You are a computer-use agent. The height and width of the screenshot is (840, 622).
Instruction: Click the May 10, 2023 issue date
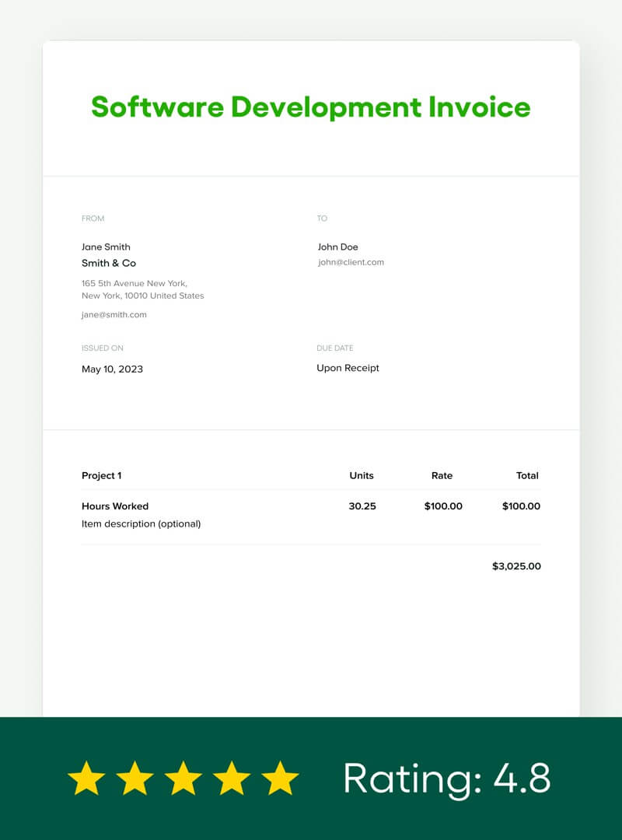[112, 369]
